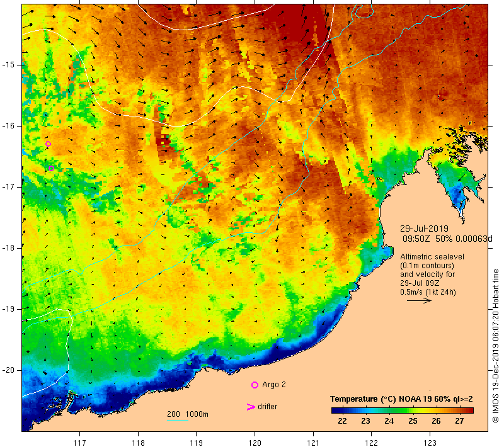Click the 'Altimetric sealevel' caption line
The image size is (504, 447).
click(x=432, y=257)
